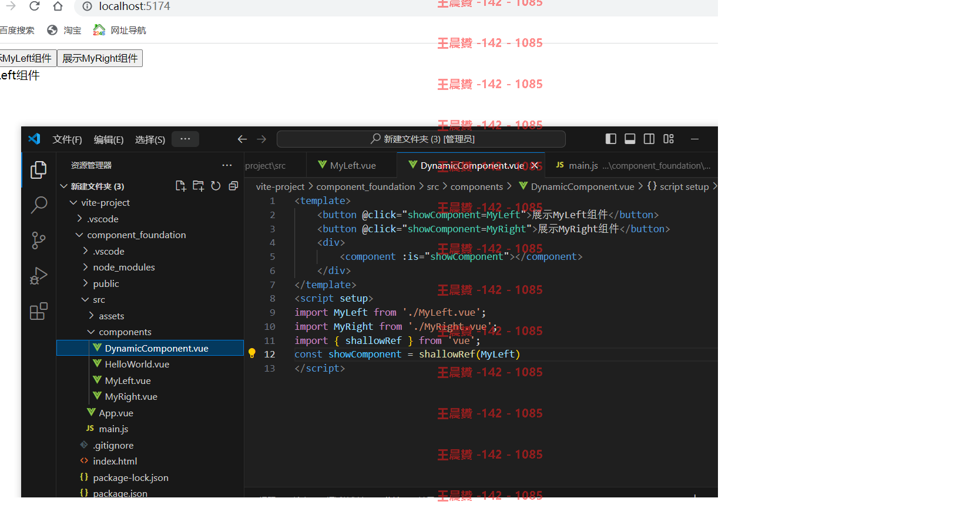Click the New Folder icon in explorer
The height and width of the screenshot is (508, 980).
pyautogui.click(x=199, y=186)
